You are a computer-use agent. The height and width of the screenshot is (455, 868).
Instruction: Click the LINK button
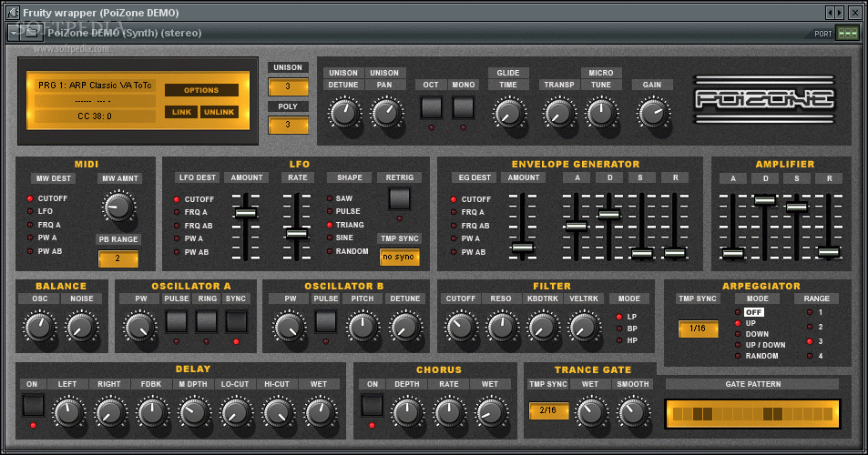point(181,112)
